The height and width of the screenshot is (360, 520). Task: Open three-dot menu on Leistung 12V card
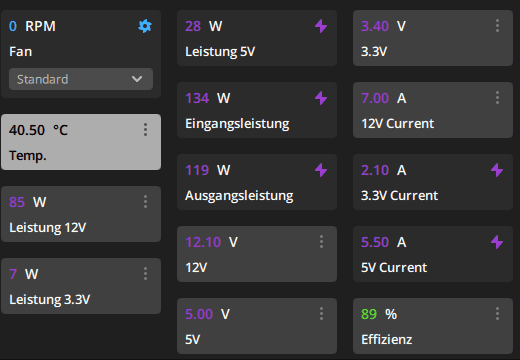click(145, 202)
